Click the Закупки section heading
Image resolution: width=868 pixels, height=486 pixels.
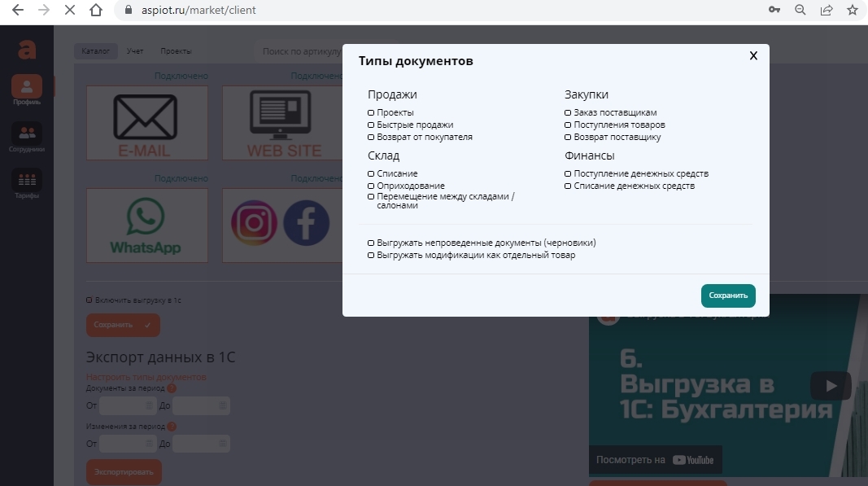point(587,94)
